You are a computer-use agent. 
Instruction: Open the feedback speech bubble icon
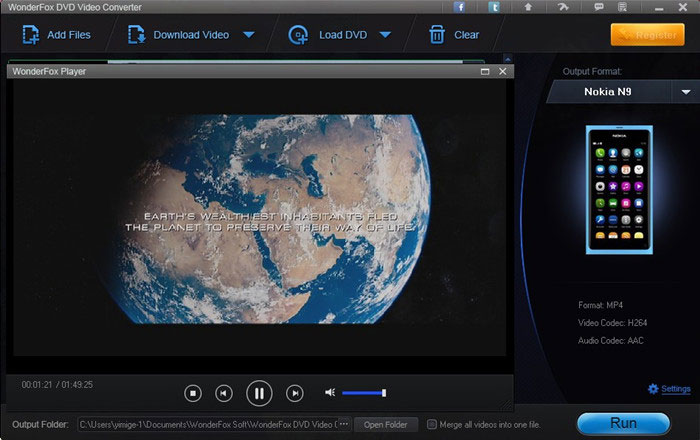(599, 7)
